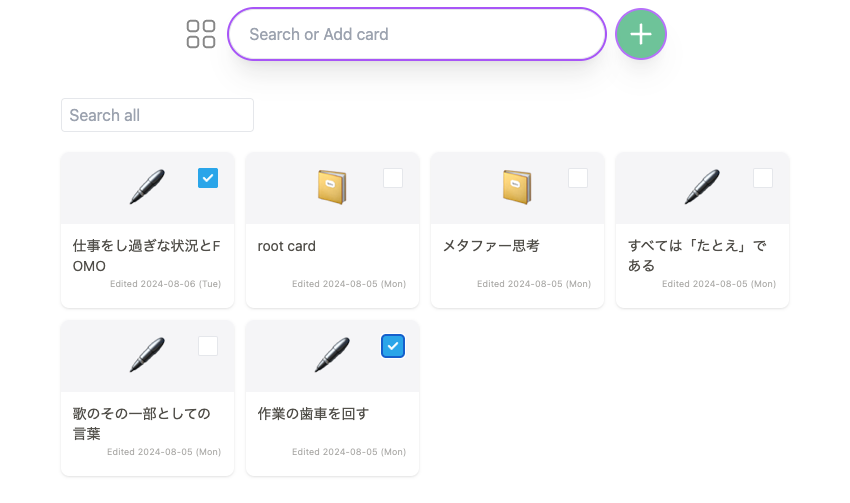This screenshot has width=850, height=503.
Task: Uncheck the 作業の歯車を回す card checkbox
Action: pos(393,346)
